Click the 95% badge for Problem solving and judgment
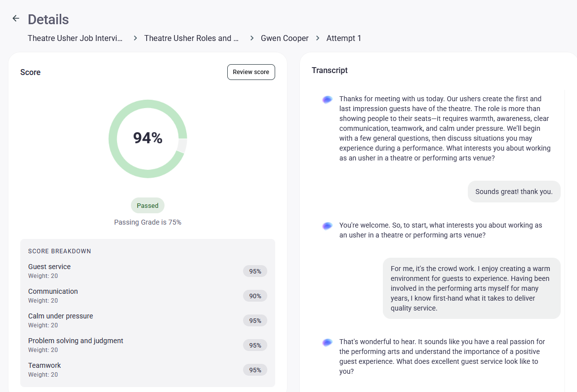Image resolution: width=577 pixels, height=392 pixels. point(255,345)
